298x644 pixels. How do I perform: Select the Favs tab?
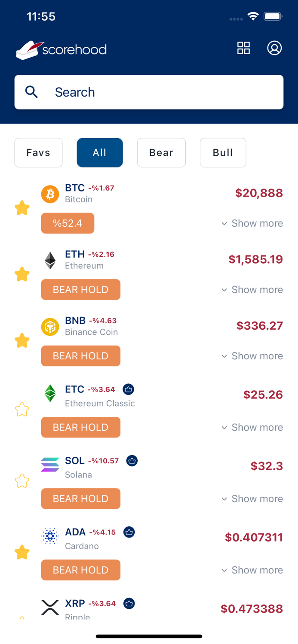pos(38,152)
